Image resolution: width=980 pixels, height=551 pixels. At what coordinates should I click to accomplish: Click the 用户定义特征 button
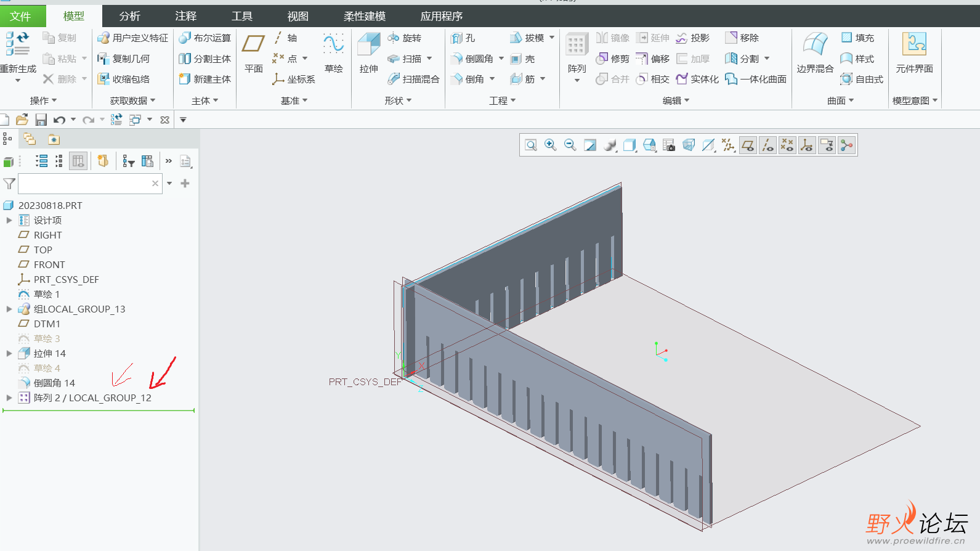pyautogui.click(x=132, y=38)
